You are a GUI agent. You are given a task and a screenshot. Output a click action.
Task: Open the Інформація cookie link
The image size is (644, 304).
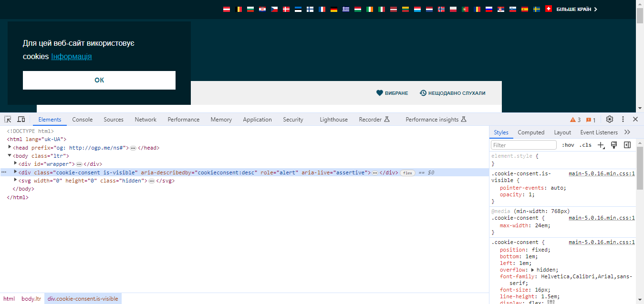[x=71, y=56]
